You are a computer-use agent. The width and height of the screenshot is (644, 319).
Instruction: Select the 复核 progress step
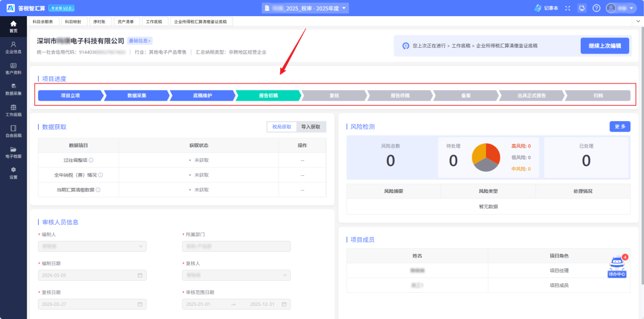point(334,95)
